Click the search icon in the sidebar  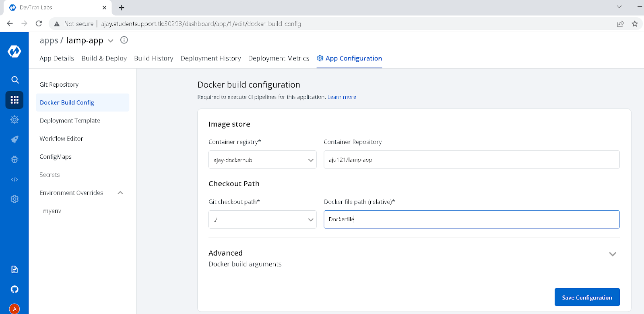[x=15, y=80]
